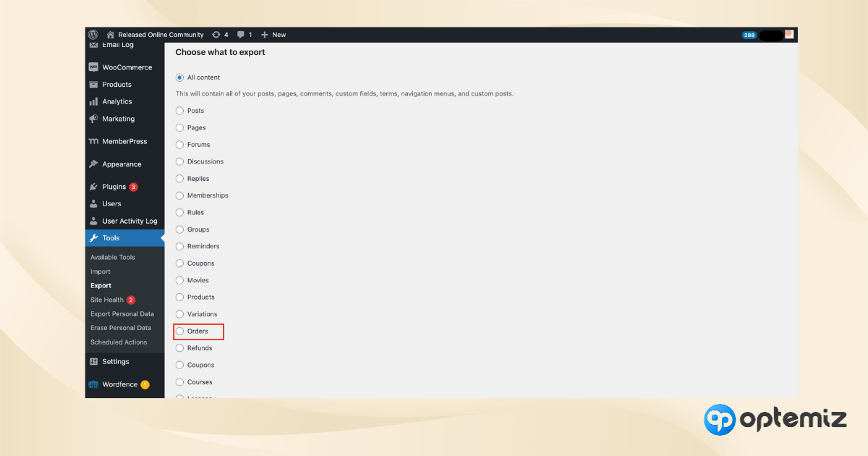Select the Movies radio button
This screenshot has width=868, height=456.
tap(180, 280)
